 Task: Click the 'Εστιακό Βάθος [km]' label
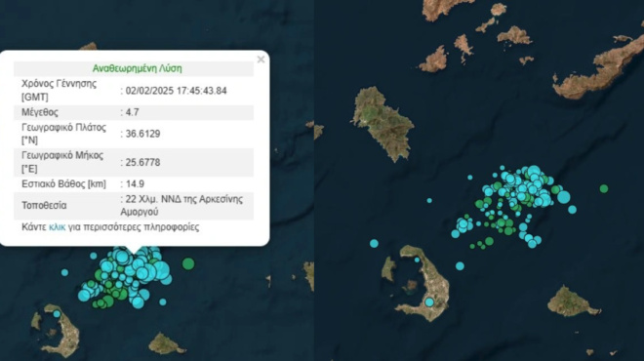pos(63,184)
